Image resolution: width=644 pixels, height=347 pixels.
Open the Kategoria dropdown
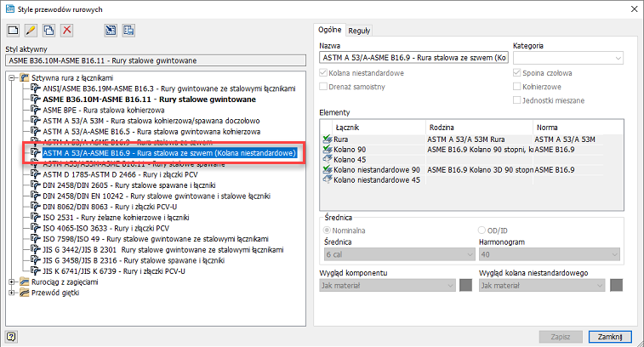coord(568,58)
